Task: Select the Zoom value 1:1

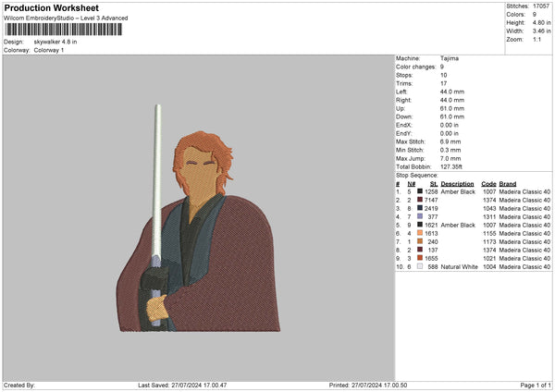Action: 536,39
